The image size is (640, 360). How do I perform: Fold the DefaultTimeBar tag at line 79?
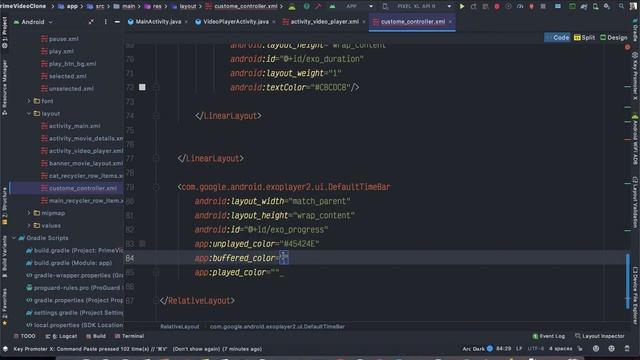click(156, 187)
